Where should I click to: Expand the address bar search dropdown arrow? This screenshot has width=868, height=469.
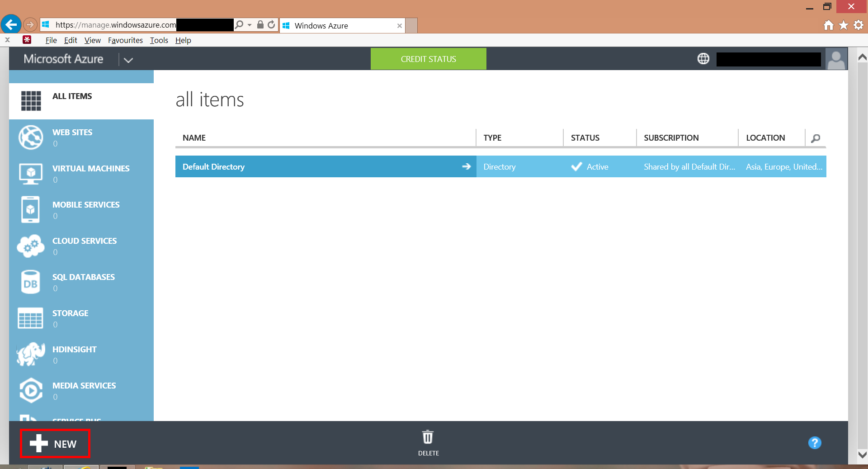tap(250, 25)
